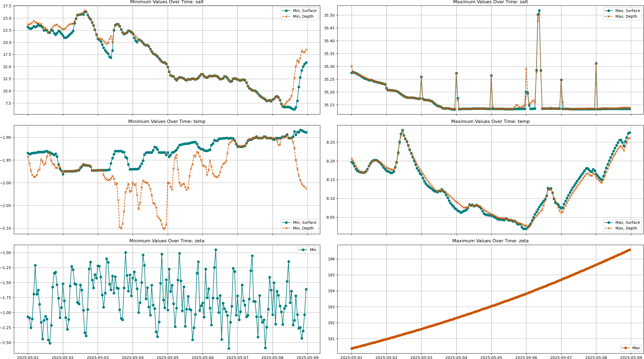Viewport: 644px width, 359px height.
Task: Click the 7.5 y-axis tick label
Action: click(8, 103)
